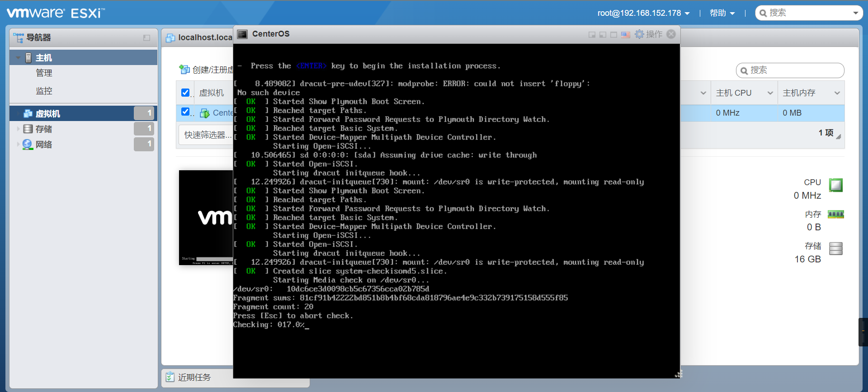Open the root@192.168.152.178 user dropdown

point(644,13)
